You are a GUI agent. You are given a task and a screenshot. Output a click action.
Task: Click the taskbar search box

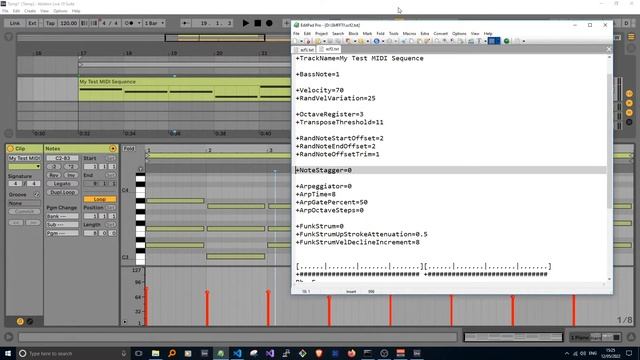click(x=73, y=353)
